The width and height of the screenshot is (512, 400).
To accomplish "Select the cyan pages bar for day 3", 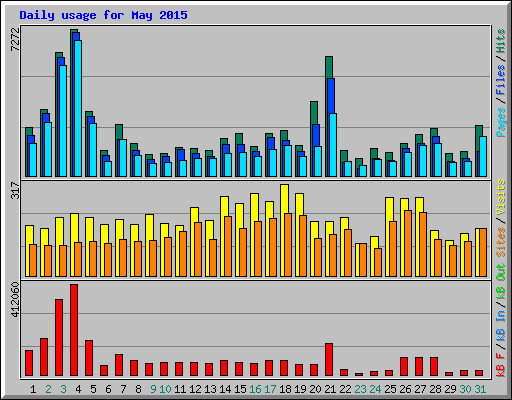I will tap(63, 121).
